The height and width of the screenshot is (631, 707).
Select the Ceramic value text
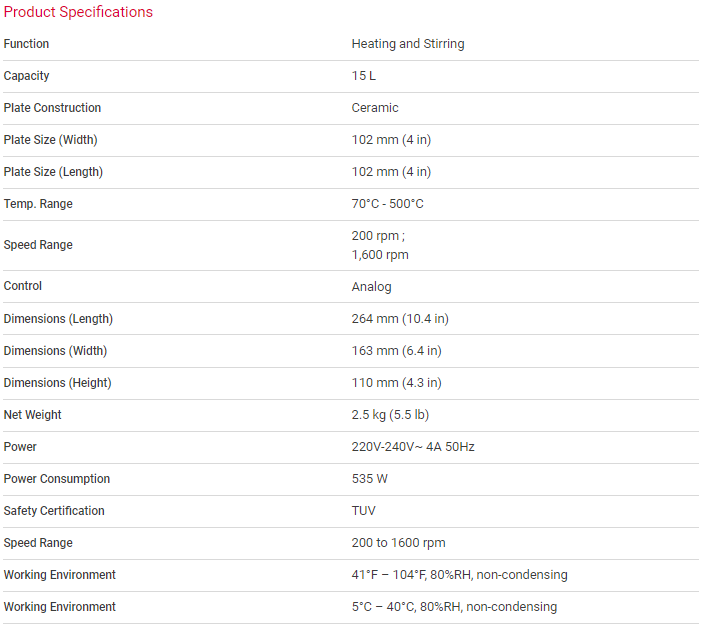pos(375,108)
